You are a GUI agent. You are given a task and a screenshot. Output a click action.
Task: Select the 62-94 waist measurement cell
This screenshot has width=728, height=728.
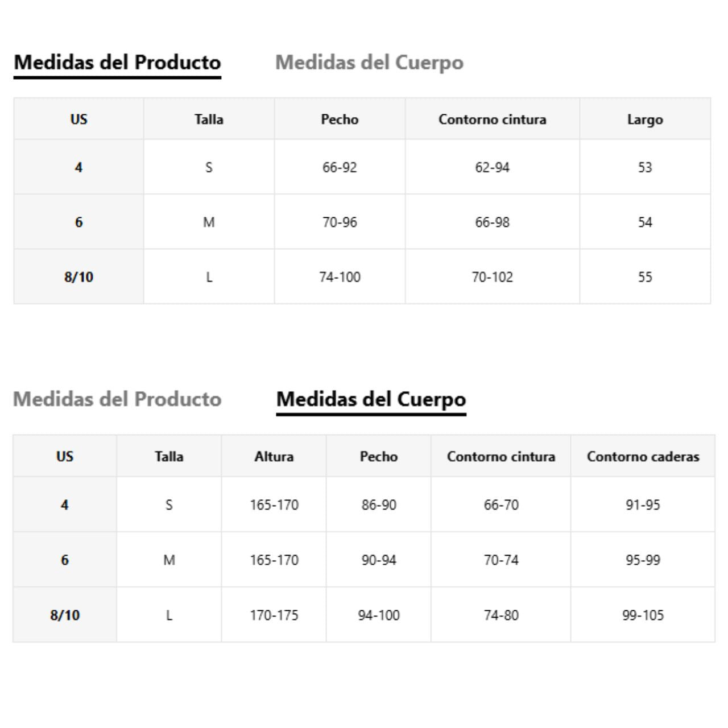(x=492, y=167)
